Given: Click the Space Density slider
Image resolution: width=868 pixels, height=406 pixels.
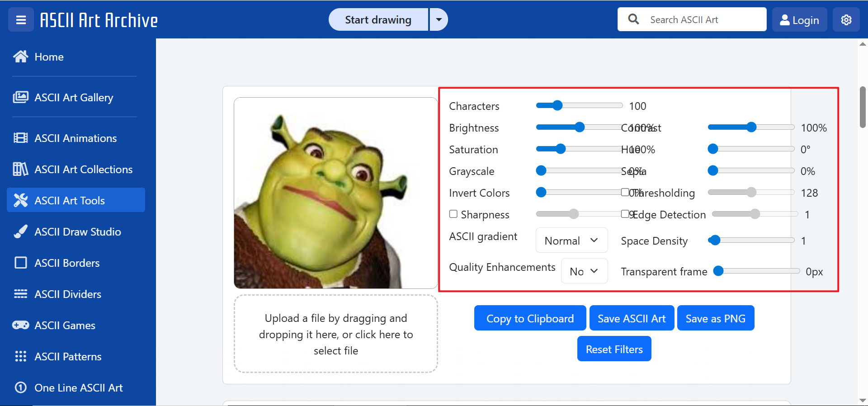Looking at the screenshot, I should pos(751,240).
